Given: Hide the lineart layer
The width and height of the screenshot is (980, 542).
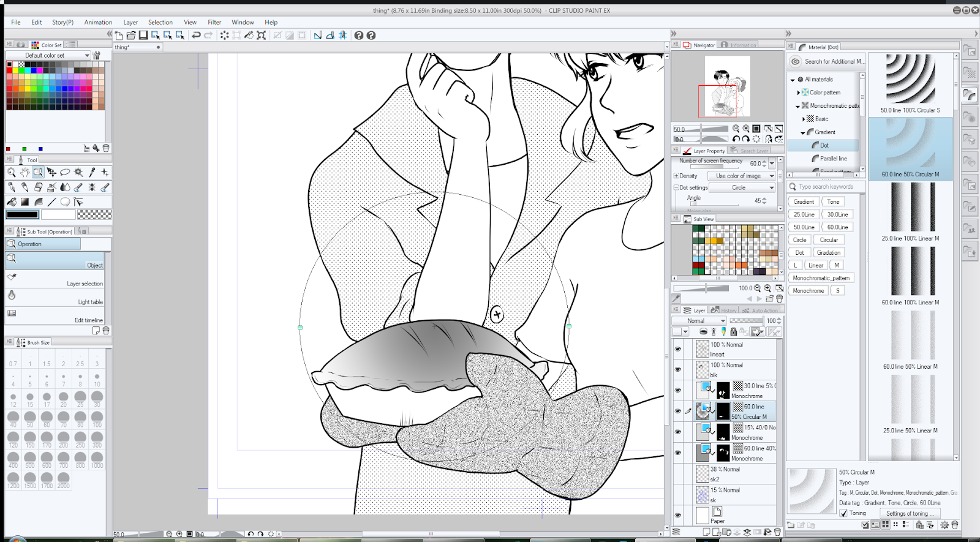Looking at the screenshot, I should pyautogui.click(x=677, y=349).
